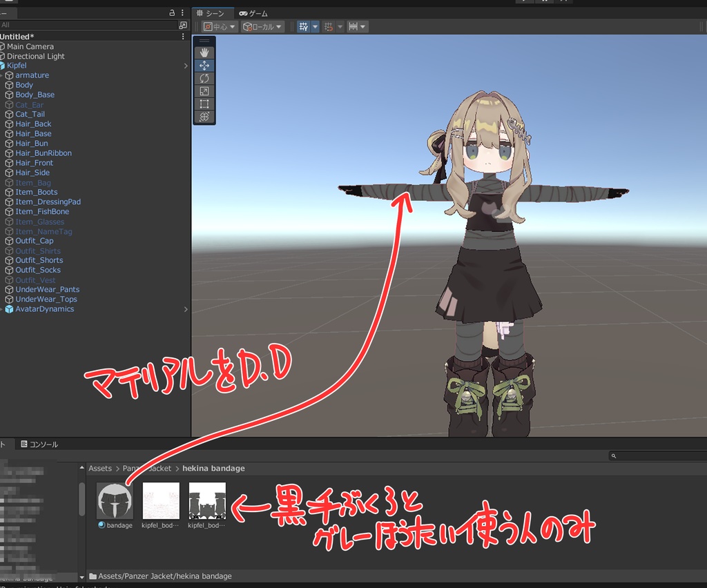This screenshot has height=588, width=707.
Task: Select Outfit_Shorts object
Action: tap(39, 260)
